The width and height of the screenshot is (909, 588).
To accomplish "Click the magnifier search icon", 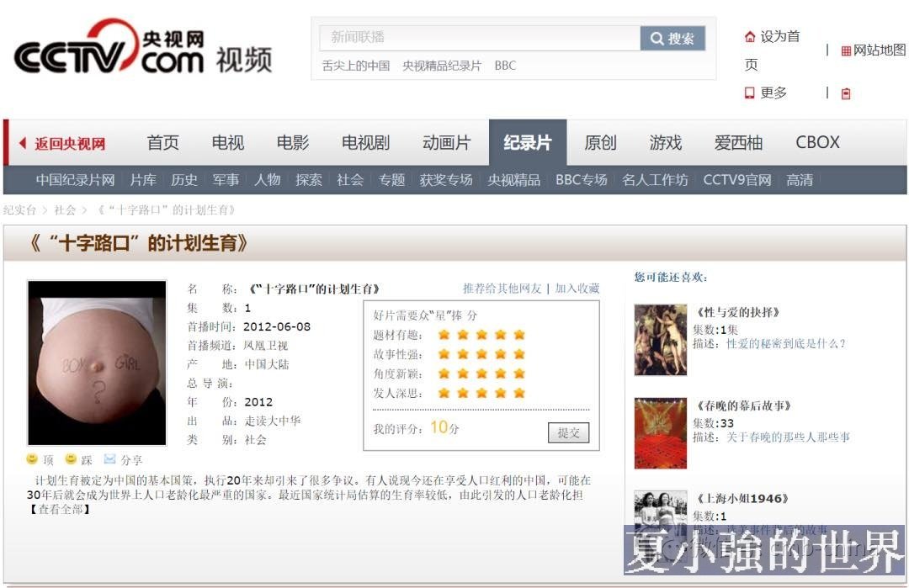I will point(656,39).
